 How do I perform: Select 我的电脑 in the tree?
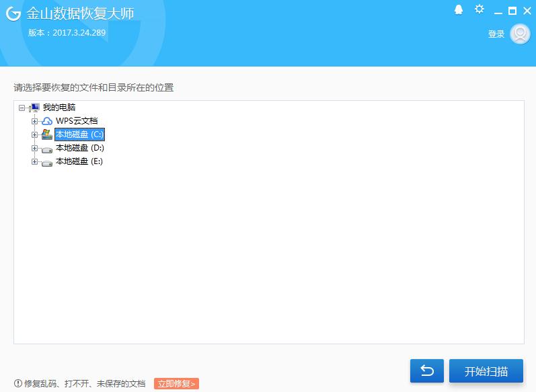point(59,108)
